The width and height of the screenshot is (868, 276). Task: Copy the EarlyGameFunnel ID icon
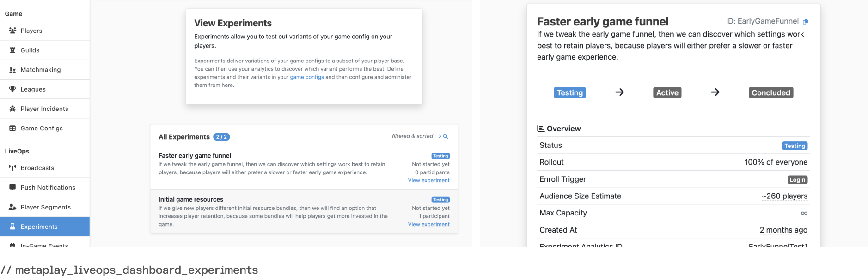[x=806, y=22]
